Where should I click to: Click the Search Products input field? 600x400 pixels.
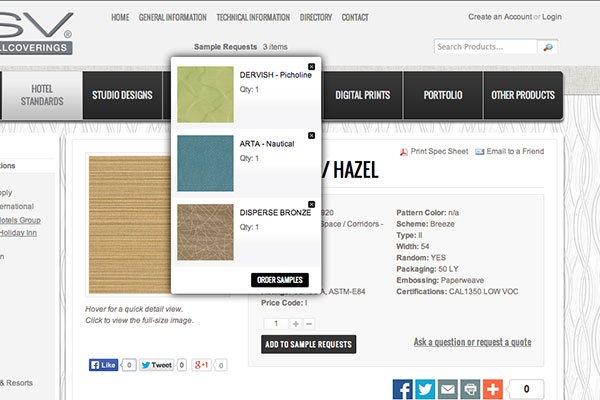pyautogui.click(x=484, y=47)
